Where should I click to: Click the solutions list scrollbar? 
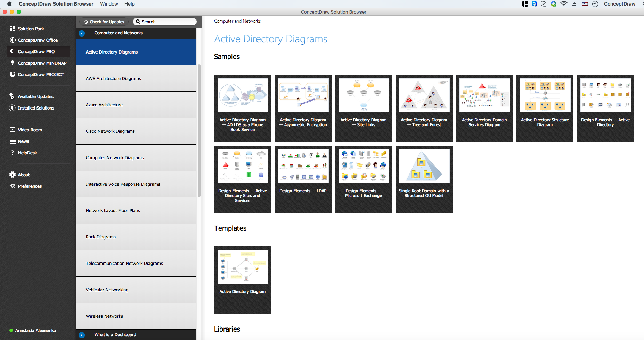199,131
